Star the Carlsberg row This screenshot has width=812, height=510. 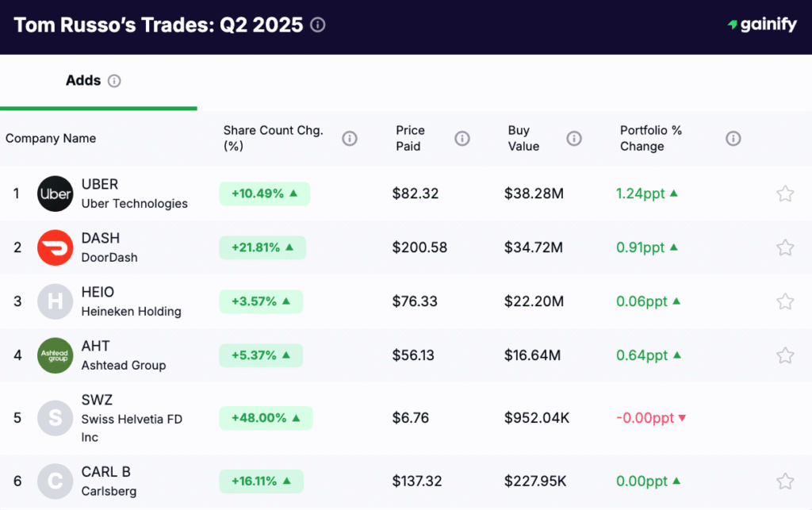click(x=785, y=480)
